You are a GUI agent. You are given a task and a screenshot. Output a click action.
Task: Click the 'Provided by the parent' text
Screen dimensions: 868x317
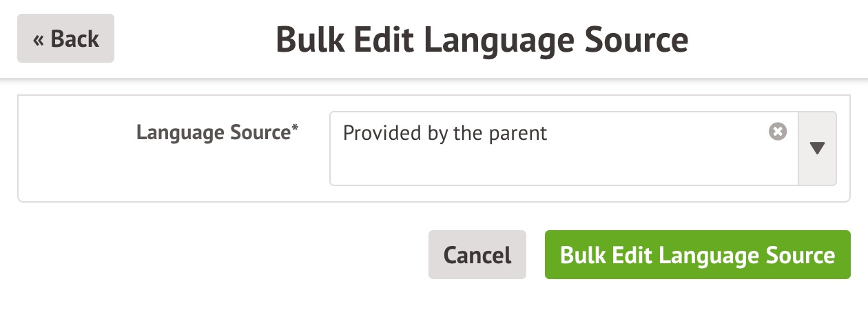[x=444, y=133]
